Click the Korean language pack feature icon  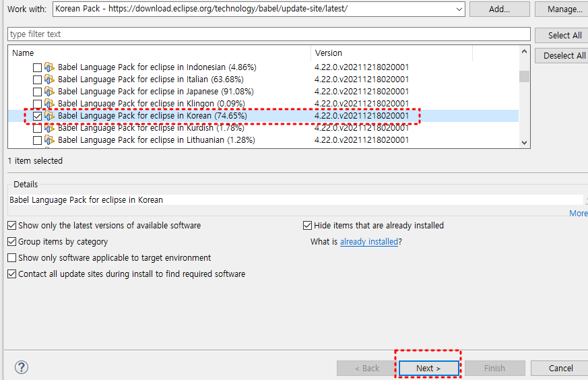click(49, 115)
